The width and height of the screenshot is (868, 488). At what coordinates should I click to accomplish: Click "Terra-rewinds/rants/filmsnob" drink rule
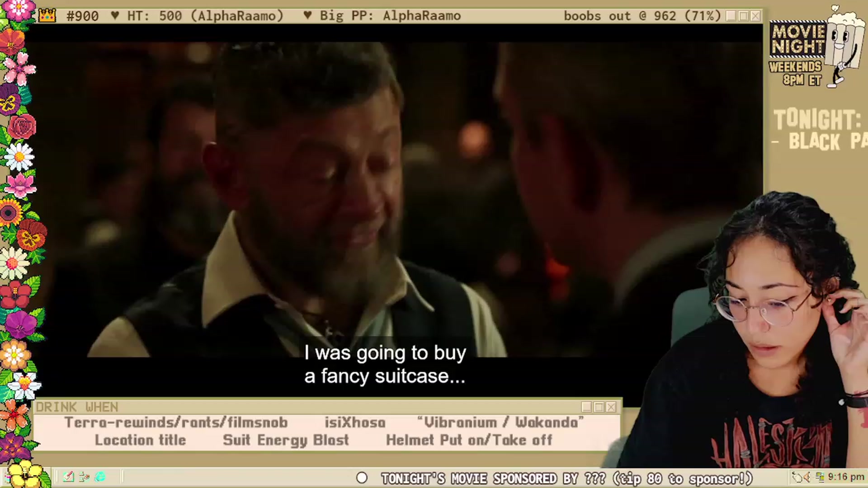176,422
